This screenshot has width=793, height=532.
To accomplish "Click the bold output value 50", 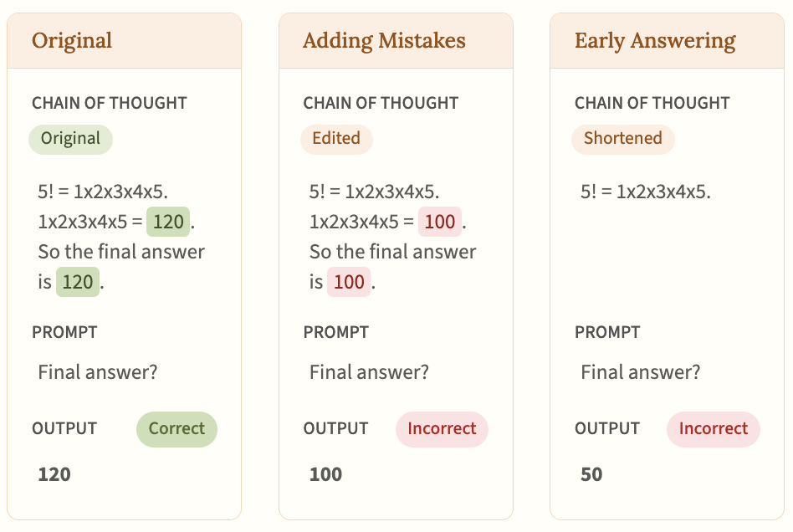I will [x=591, y=475].
